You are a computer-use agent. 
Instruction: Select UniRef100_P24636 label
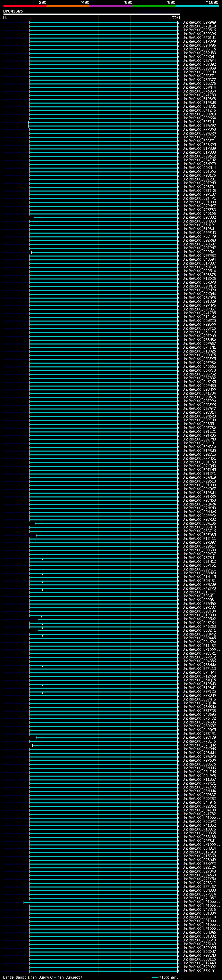click(x=199, y=722)
